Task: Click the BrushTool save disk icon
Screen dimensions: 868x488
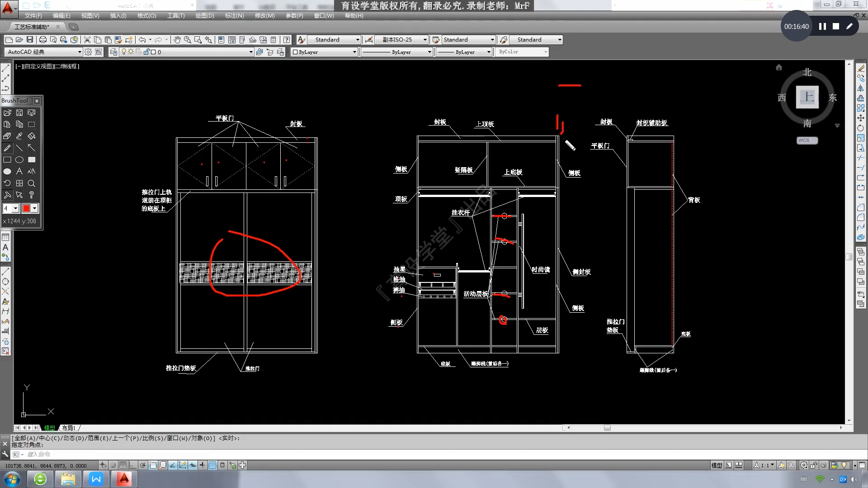Action: (19, 113)
